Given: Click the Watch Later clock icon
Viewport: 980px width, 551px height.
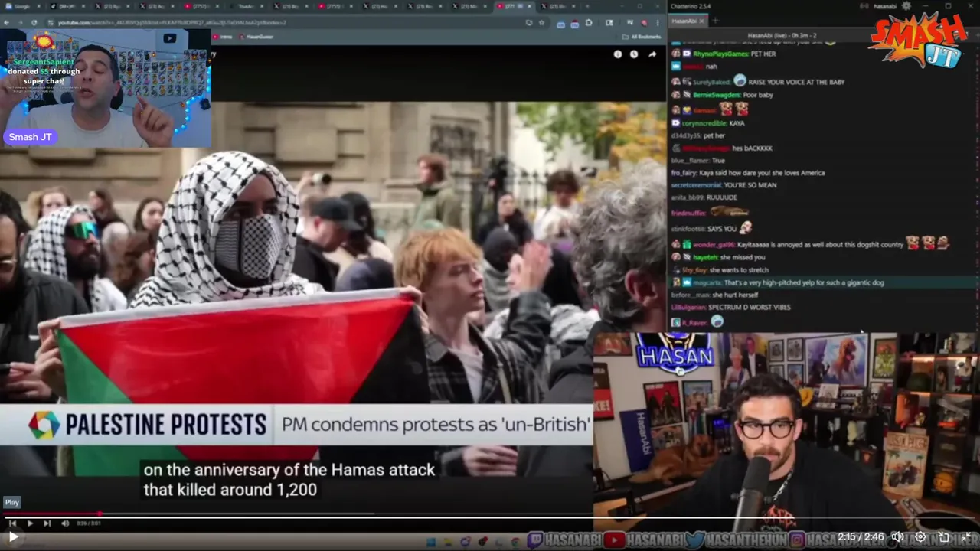Looking at the screenshot, I should tap(634, 54).
